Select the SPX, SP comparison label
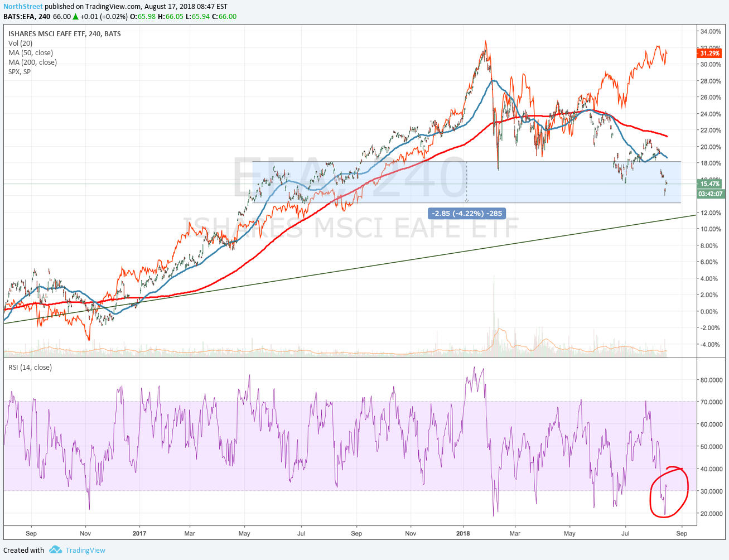The width and height of the screenshot is (729, 560). pos(20,71)
